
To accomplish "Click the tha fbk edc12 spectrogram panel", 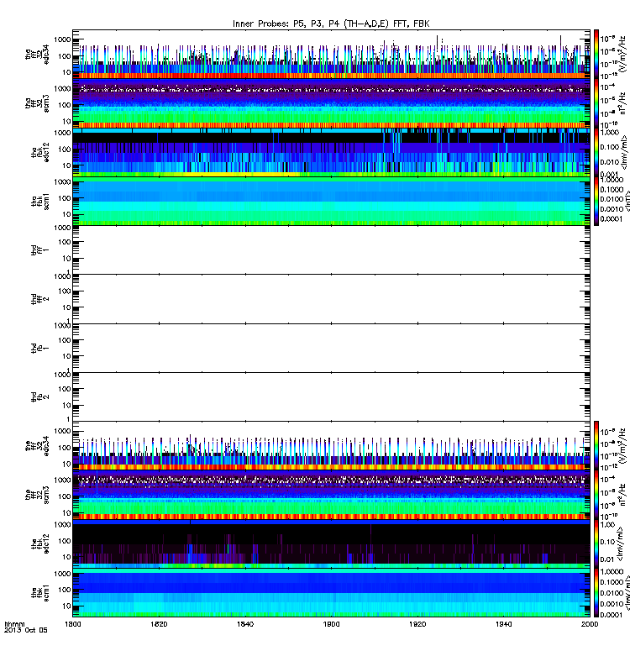I will (331, 152).
